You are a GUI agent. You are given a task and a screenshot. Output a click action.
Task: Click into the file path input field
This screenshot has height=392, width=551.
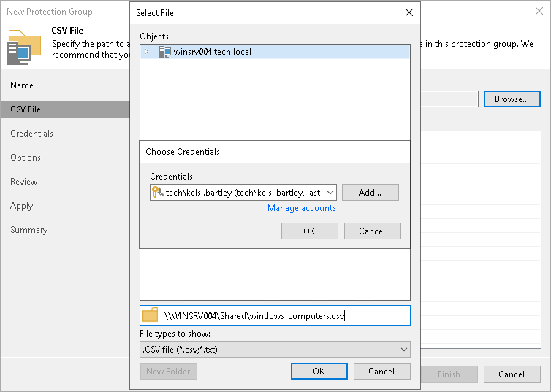[x=275, y=315]
